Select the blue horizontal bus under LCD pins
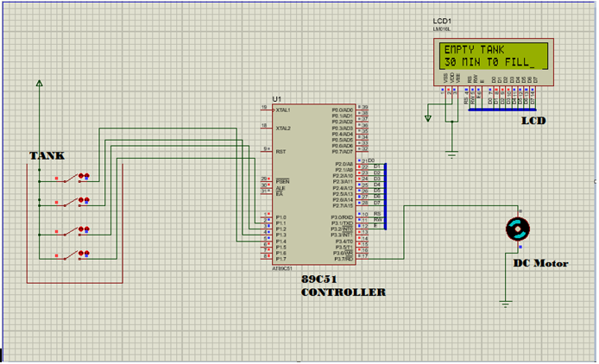This screenshot has width=599, height=364. coord(502,110)
